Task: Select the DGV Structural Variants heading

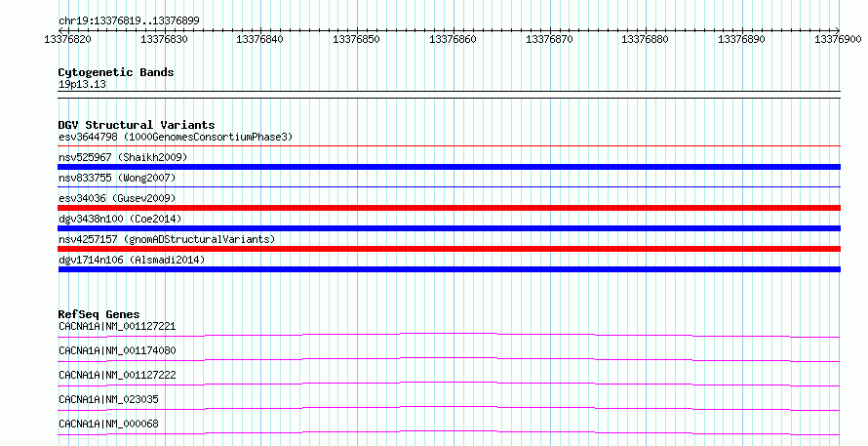Action: click(137, 125)
